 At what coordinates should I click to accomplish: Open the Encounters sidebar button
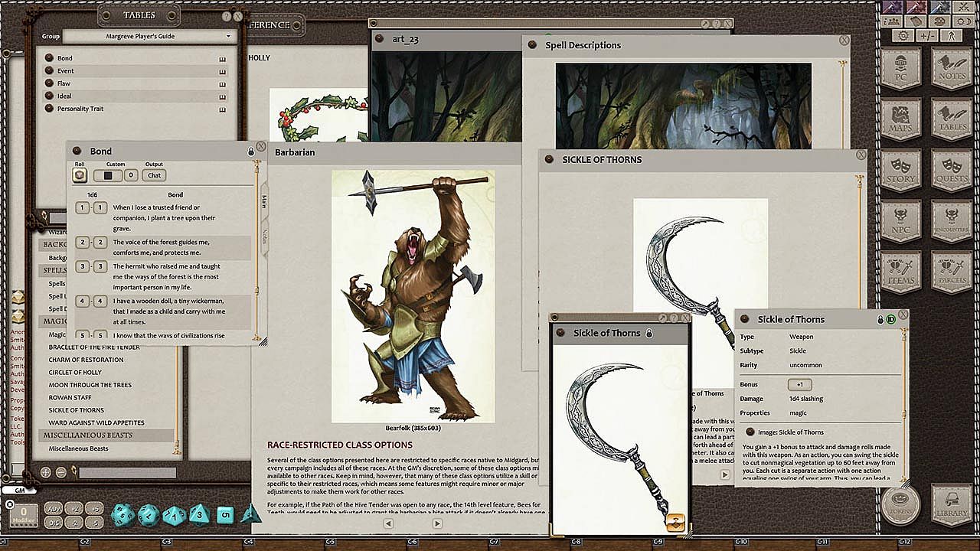coord(952,221)
